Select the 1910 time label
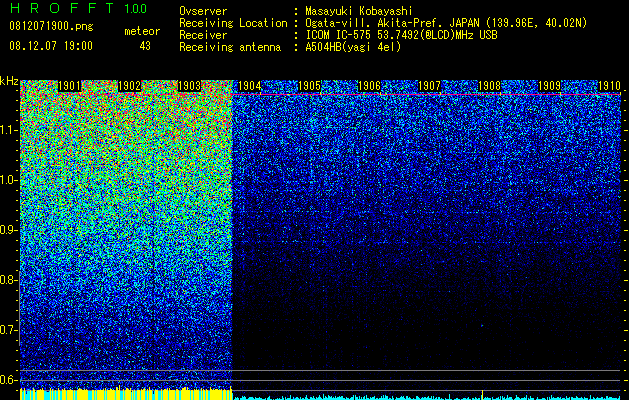629x400 pixels. [x=609, y=86]
